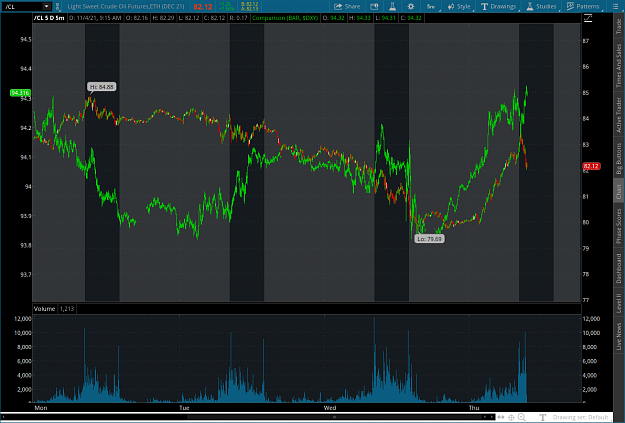The height and width of the screenshot is (423, 625).
Task: Click the Comparison (BAR, $DXY) study label
Action: click(x=285, y=18)
